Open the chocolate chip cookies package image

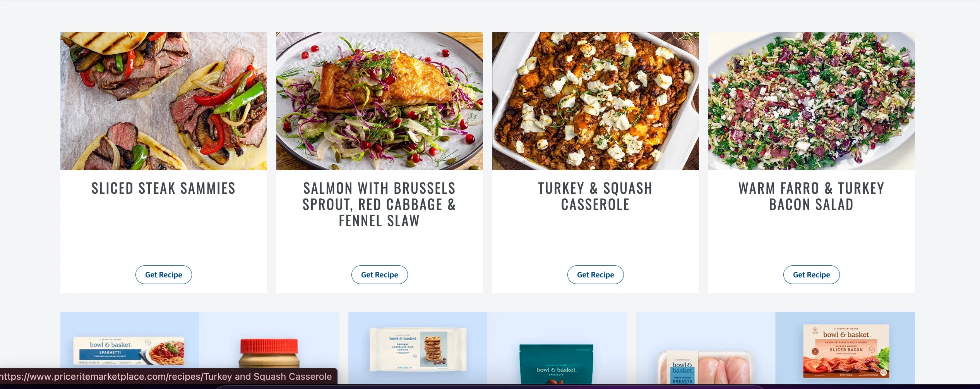418,349
